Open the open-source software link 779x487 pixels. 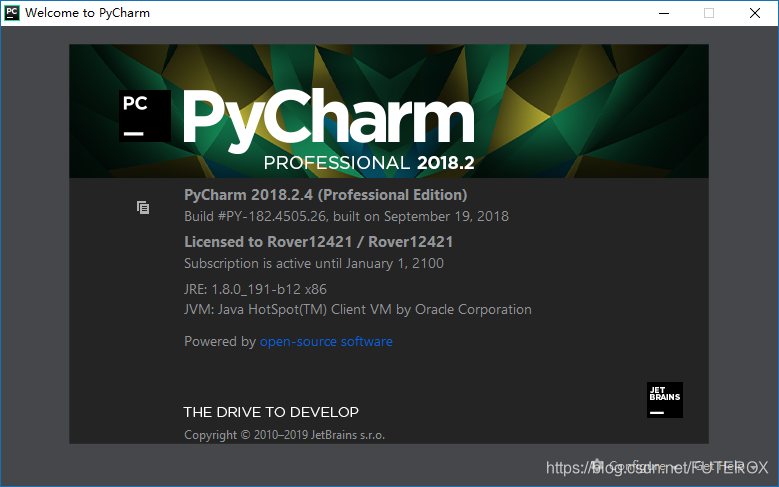coord(326,341)
